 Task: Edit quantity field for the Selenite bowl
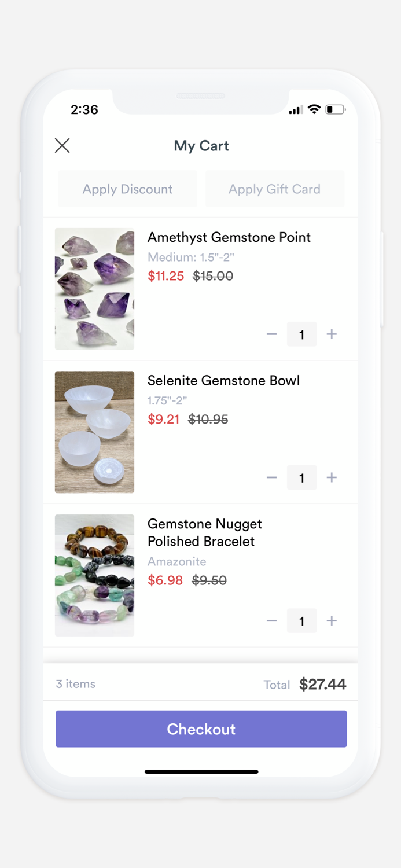click(301, 477)
